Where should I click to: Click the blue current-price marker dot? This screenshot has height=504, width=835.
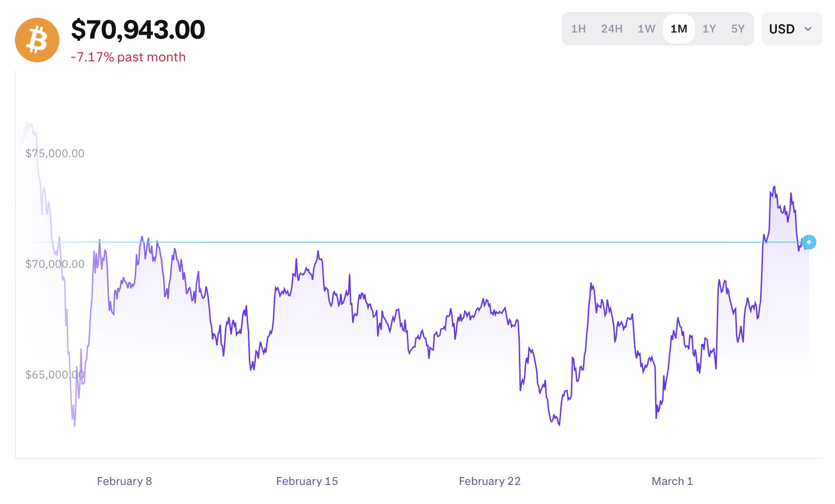[x=808, y=242]
